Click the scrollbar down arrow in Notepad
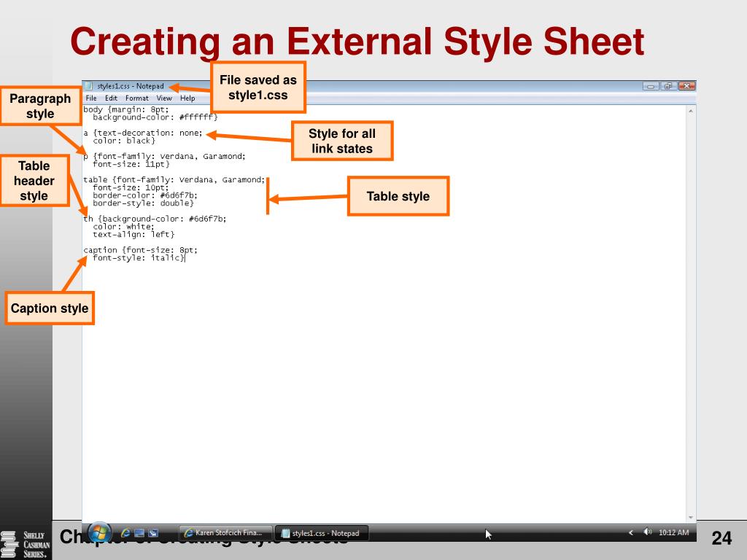 [691, 518]
